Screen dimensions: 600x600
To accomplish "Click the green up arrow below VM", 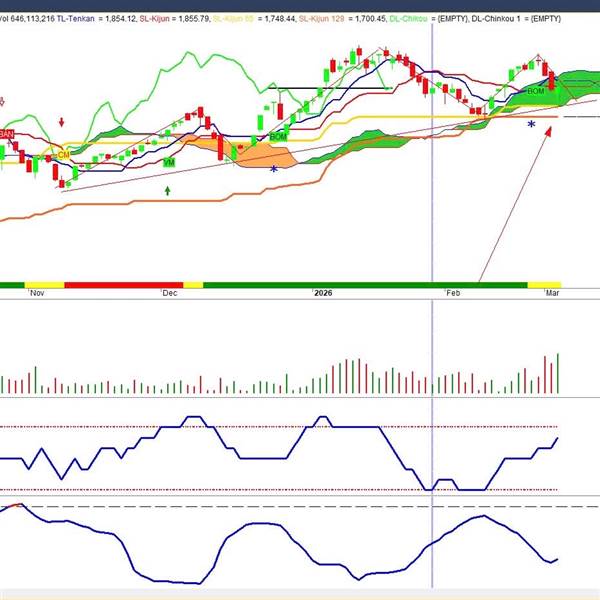I will [167, 191].
